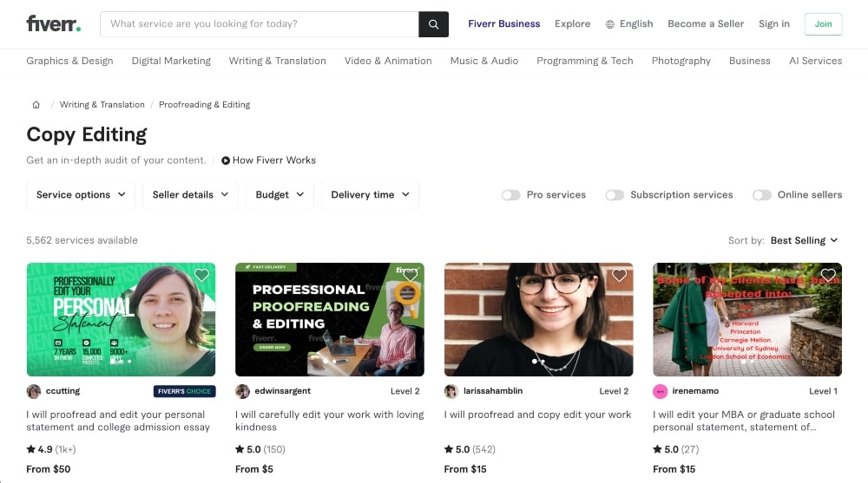Click '5,562 services available' text

[82, 241]
